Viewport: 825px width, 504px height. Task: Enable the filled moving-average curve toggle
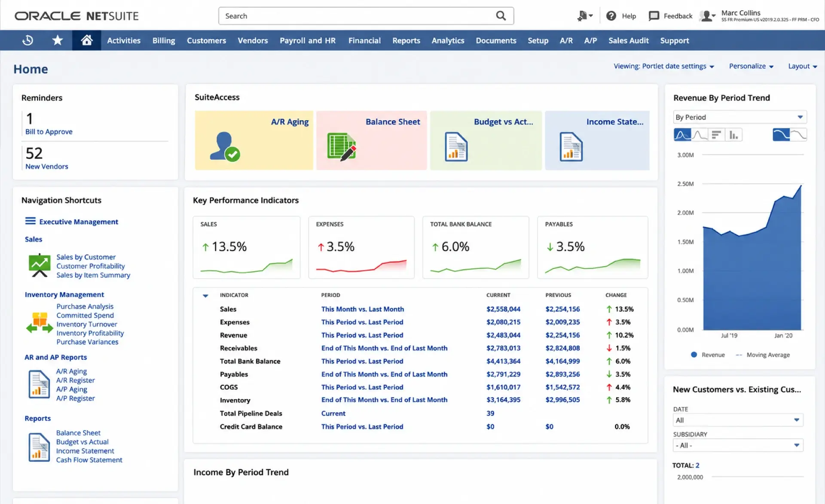click(x=781, y=135)
